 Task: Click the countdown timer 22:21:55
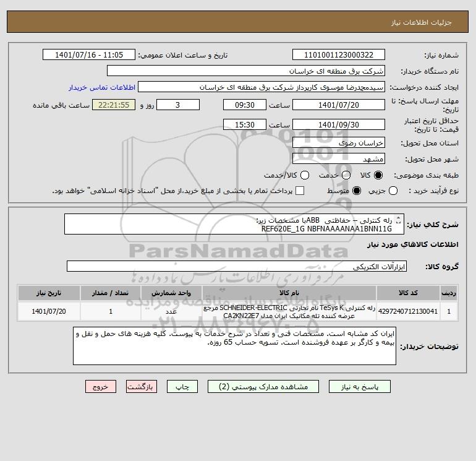(x=114, y=105)
